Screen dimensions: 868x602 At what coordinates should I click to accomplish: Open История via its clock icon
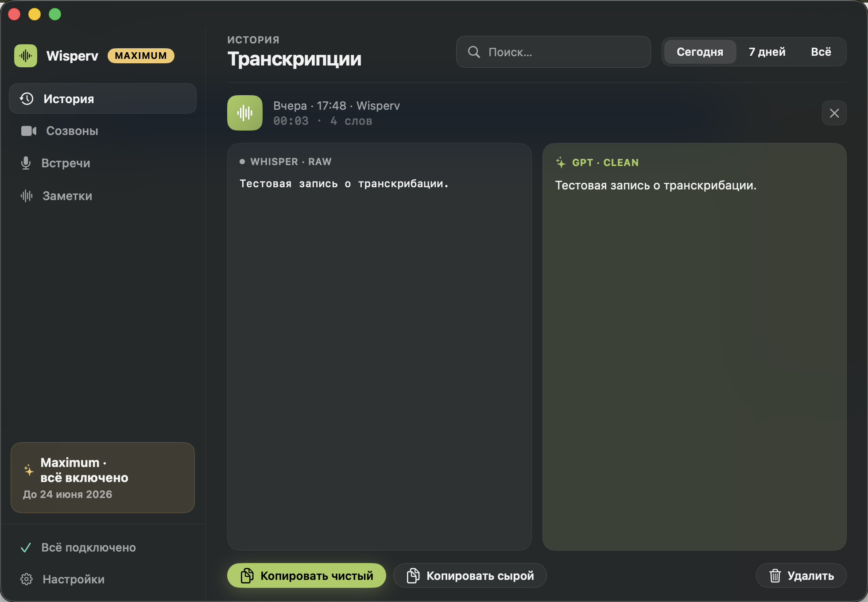27,99
